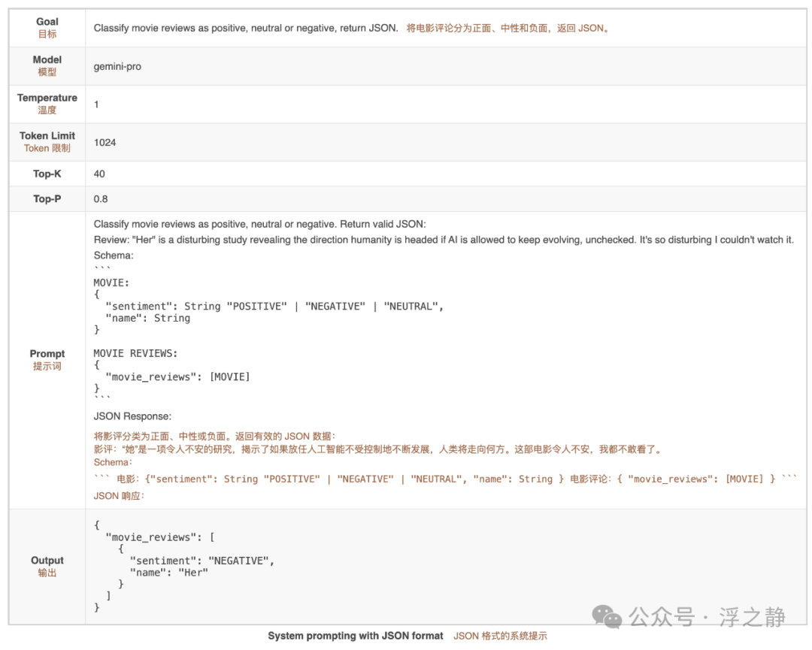The width and height of the screenshot is (812, 650).
Task: Click the Chinese caption 'JSON 格式的系统提示'
Action: pyautogui.click(x=500, y=636)
